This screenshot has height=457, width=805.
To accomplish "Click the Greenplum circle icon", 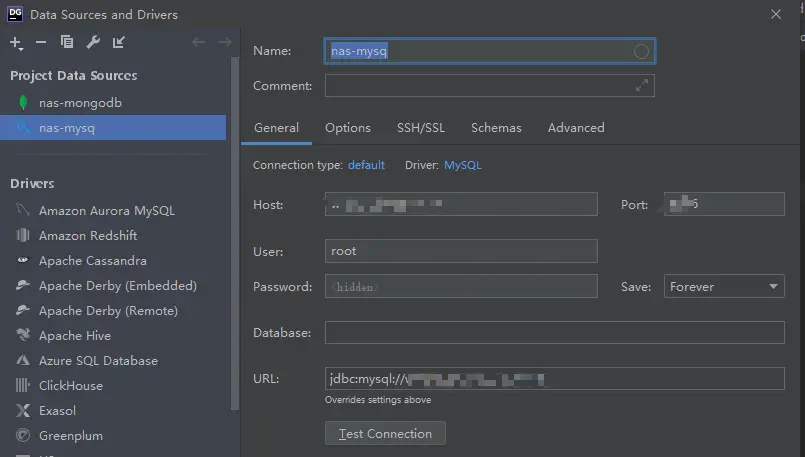I will point(23,435).
